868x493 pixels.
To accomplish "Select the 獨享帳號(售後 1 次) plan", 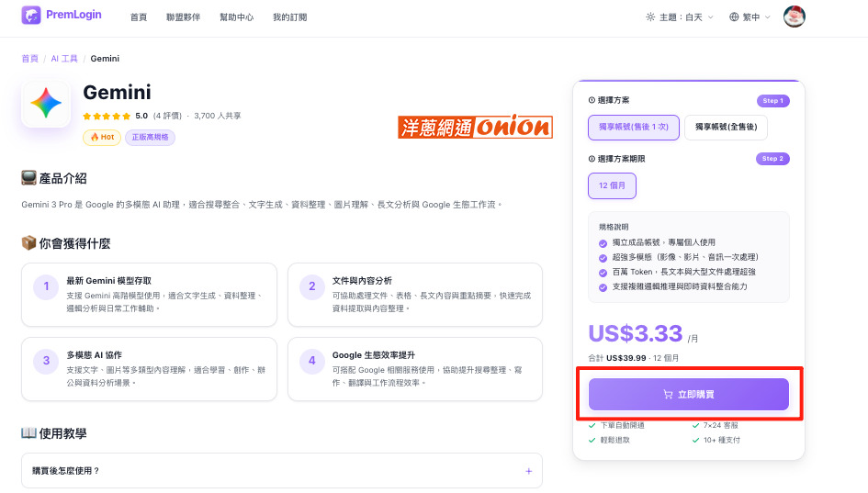I will [633, 128].
